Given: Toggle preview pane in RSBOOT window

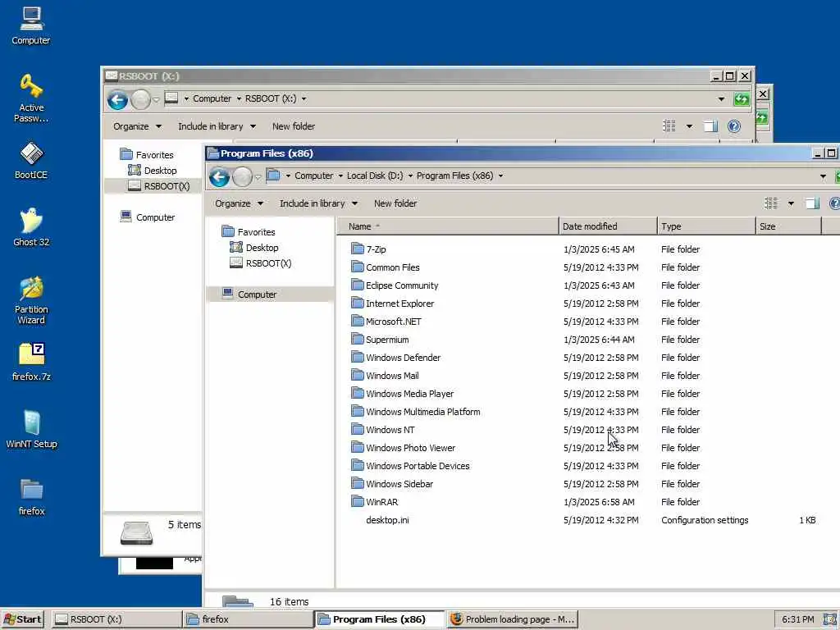Looking at the screenshot, I should coord(710,126).
